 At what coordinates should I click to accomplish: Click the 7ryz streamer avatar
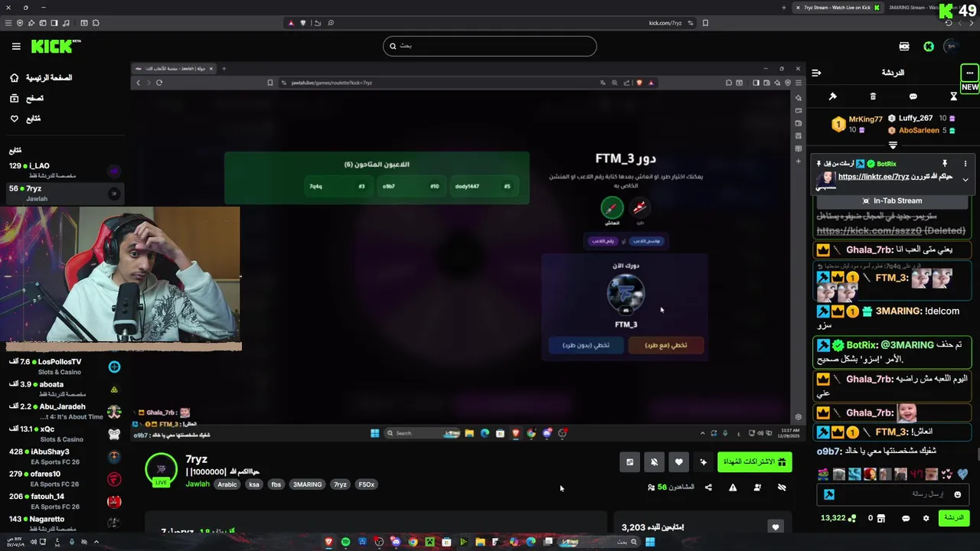coord(161,468)
